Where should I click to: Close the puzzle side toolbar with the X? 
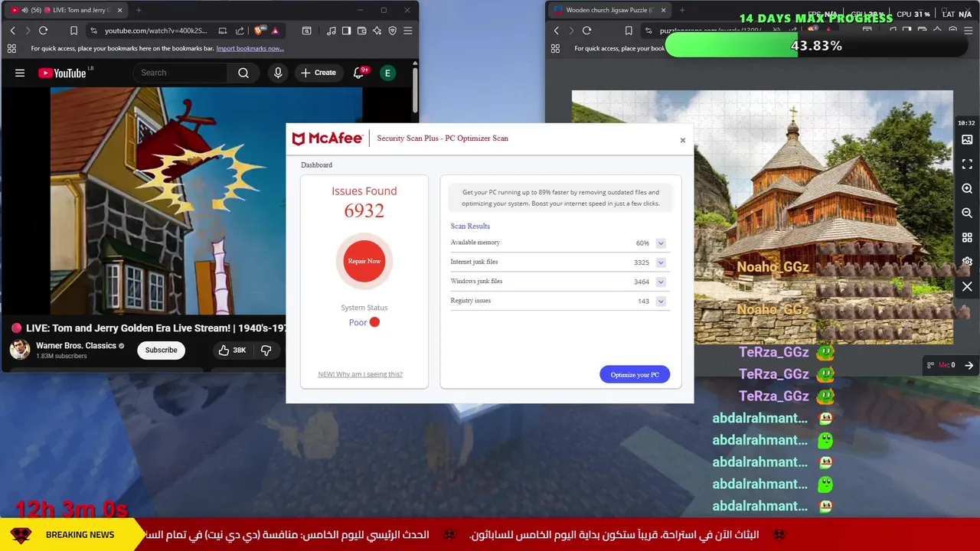(x=967, y=287)
